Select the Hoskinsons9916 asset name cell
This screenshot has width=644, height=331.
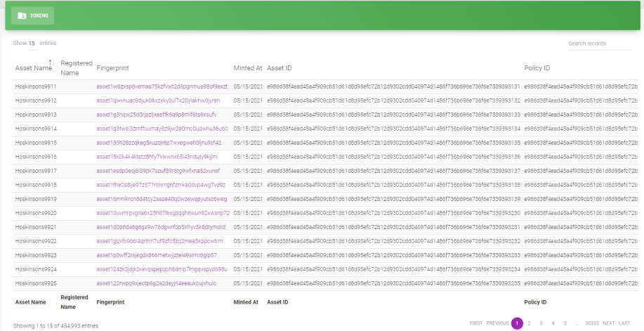[x=36, y=157]
